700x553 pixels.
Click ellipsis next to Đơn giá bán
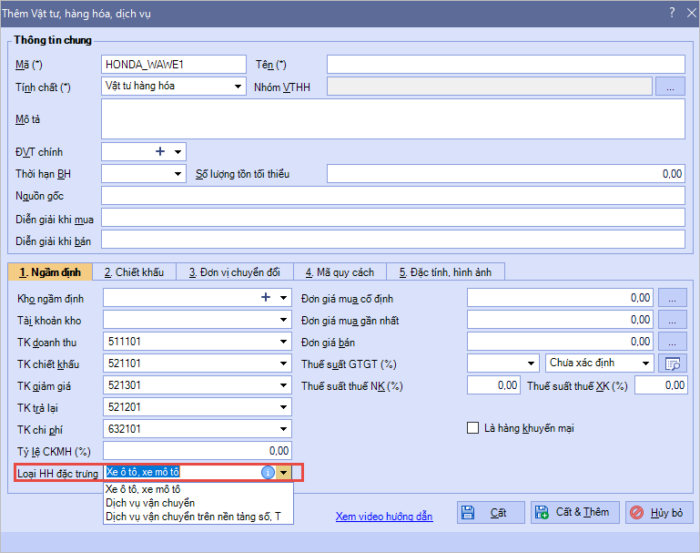coord(672,342)
